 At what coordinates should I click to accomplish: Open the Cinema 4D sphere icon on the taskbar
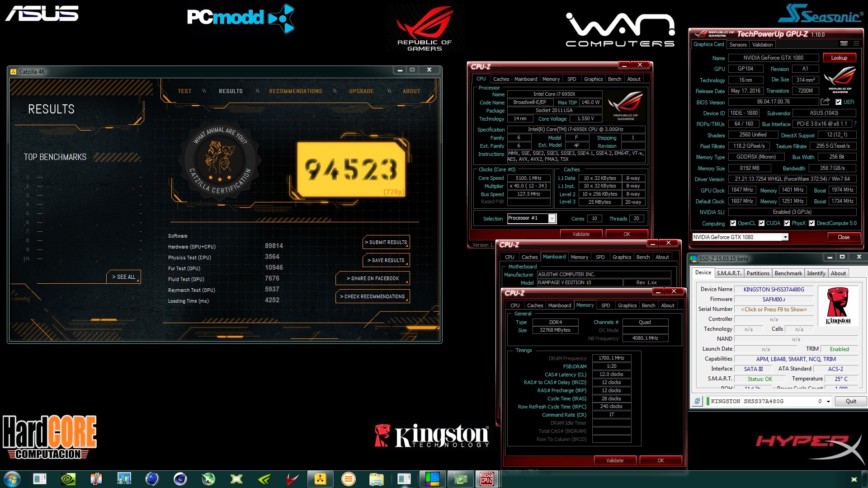(x=180, y=479)
